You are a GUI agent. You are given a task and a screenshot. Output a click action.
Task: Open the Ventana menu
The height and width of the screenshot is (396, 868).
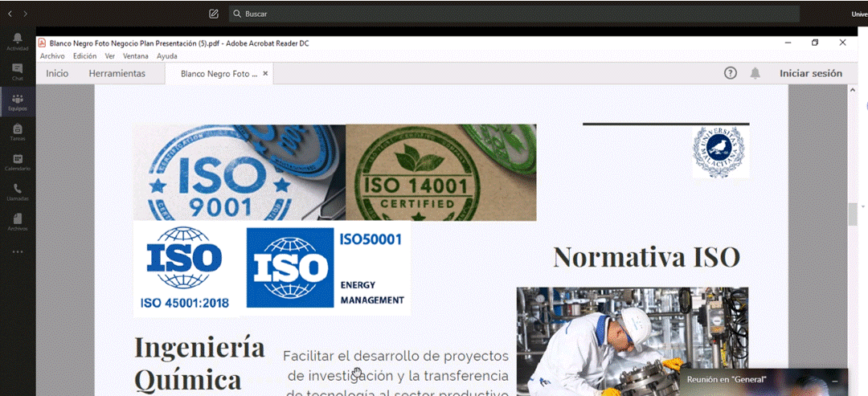tap(136, 56)
